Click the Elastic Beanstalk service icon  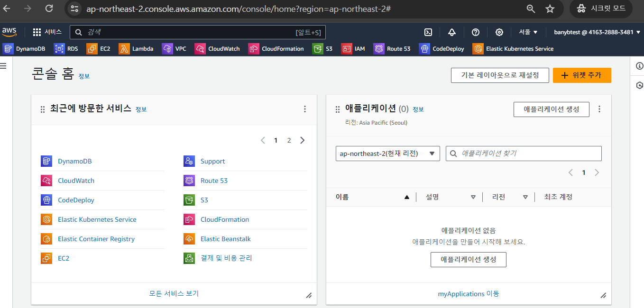[189, 239]
